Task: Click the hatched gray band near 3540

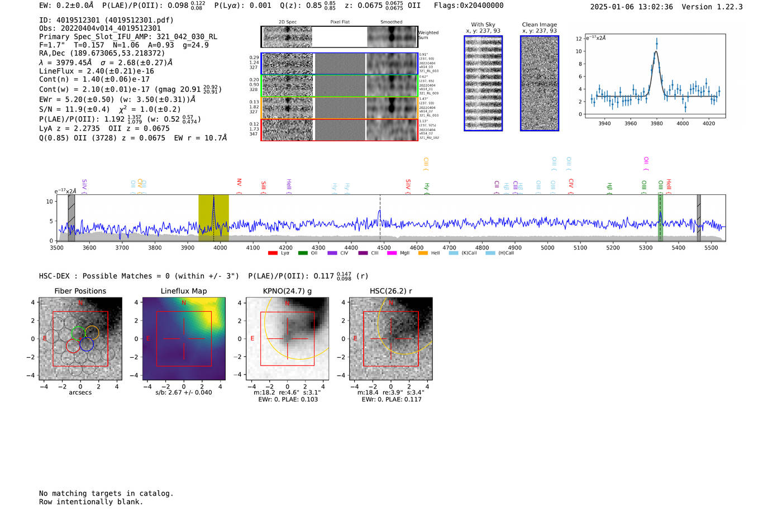Action: pos(71,218)
